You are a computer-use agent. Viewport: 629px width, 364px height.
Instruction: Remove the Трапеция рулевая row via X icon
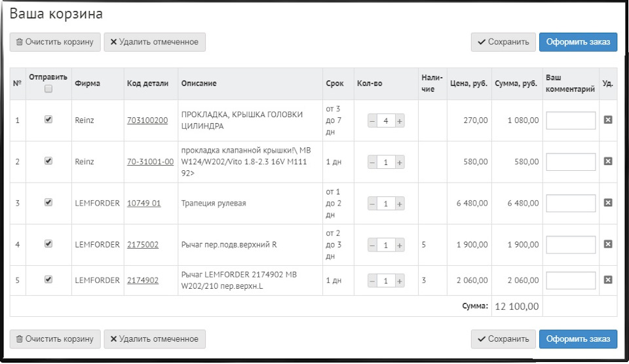607,203
